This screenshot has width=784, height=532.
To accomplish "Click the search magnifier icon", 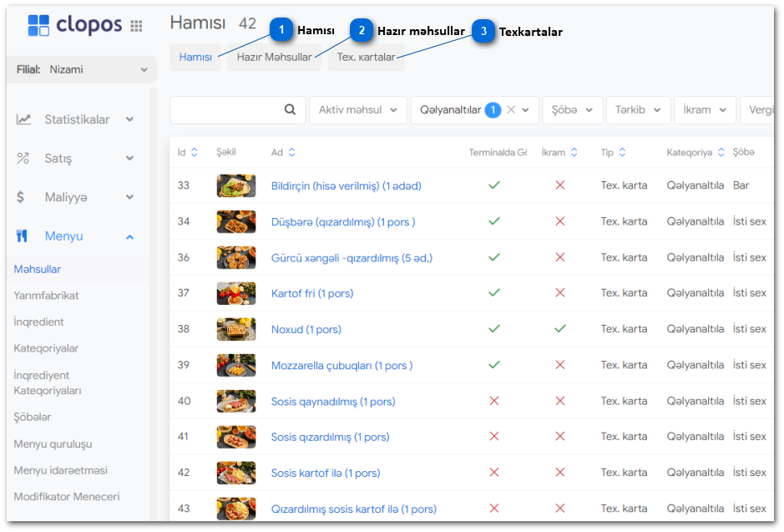I will click(290, 109).
